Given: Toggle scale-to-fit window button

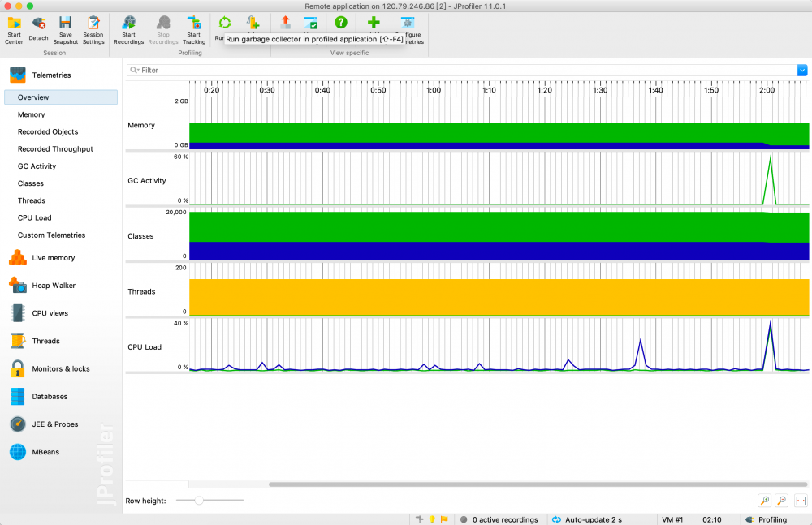Looking at the screenshot, I should 801,501.
